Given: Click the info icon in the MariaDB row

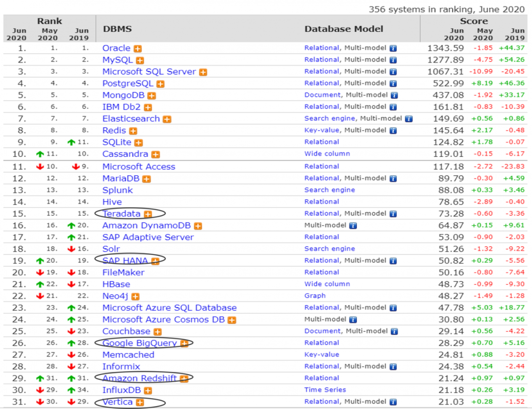Looking at the screenshot, I should 393,179.
